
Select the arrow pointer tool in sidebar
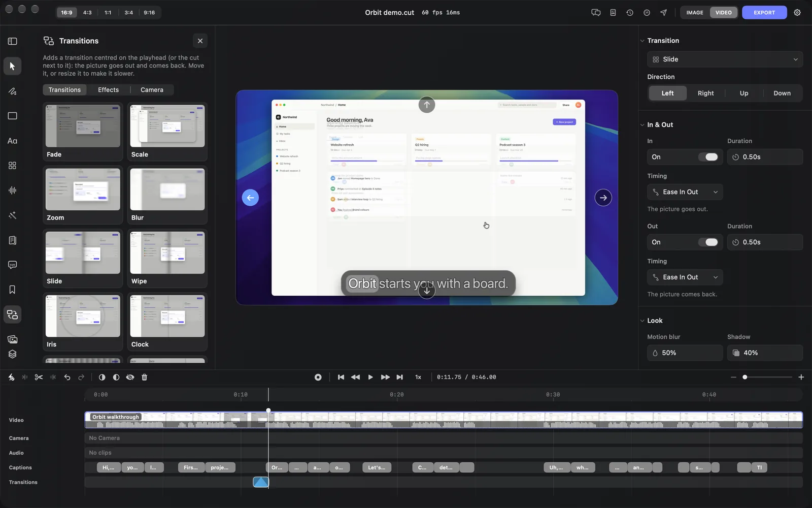12,66
